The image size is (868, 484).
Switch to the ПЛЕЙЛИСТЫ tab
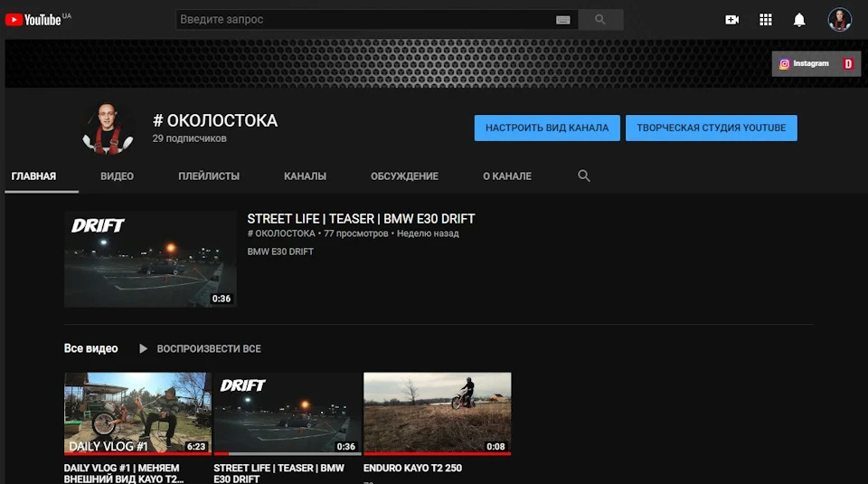209,176
